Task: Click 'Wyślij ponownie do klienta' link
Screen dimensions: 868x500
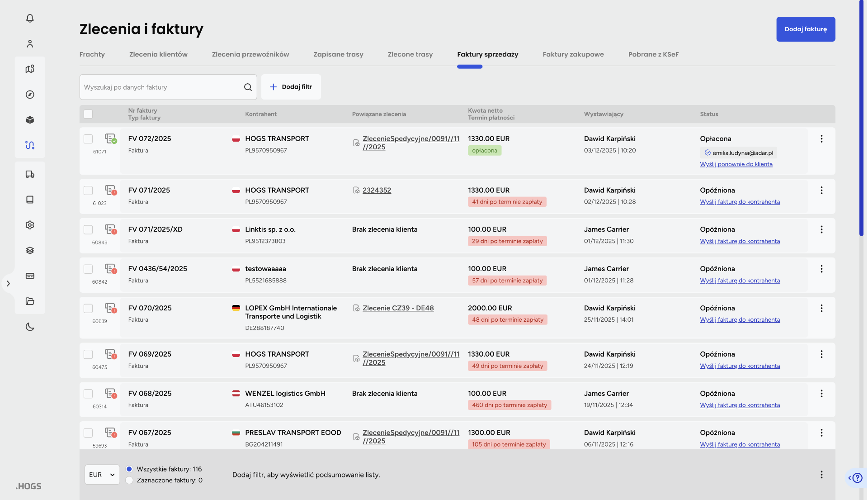Action: [x=736, y=164]
